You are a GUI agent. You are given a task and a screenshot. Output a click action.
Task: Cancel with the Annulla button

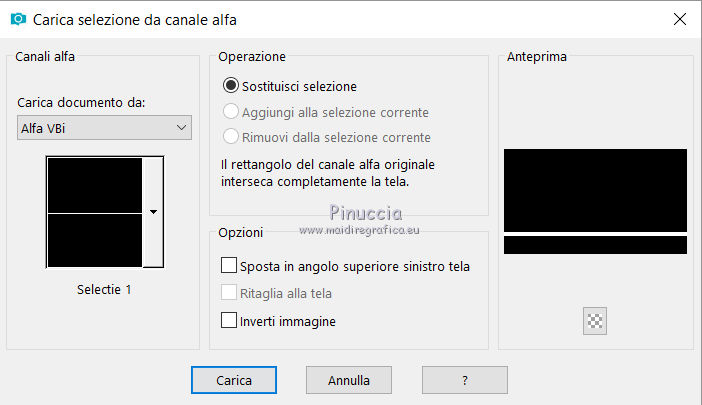coord(349,380)
